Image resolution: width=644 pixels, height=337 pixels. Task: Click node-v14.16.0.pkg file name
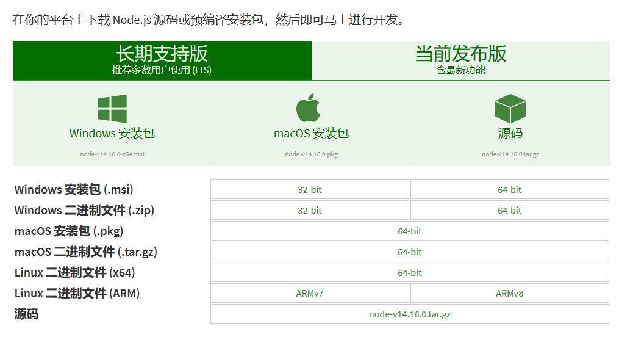(x=311, y=154)
